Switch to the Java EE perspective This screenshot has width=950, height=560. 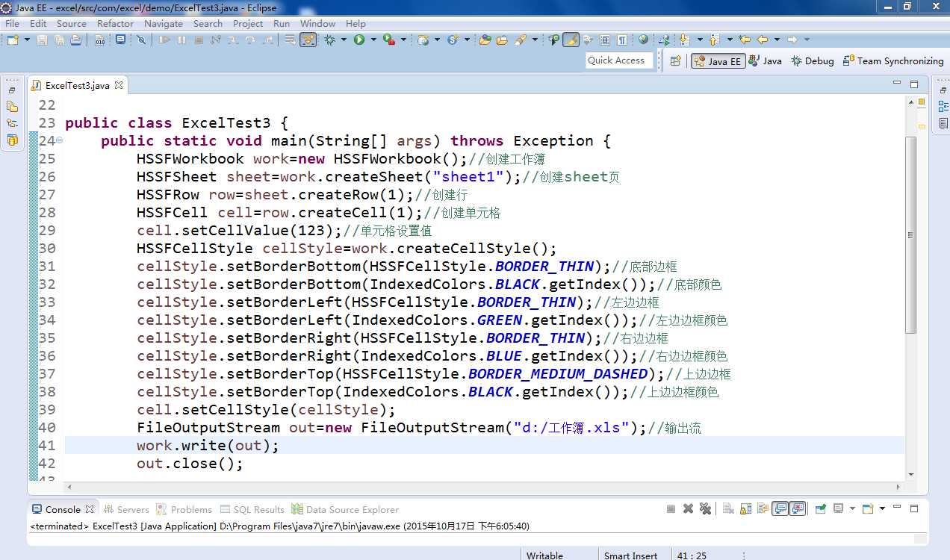[x=718, y=61]
